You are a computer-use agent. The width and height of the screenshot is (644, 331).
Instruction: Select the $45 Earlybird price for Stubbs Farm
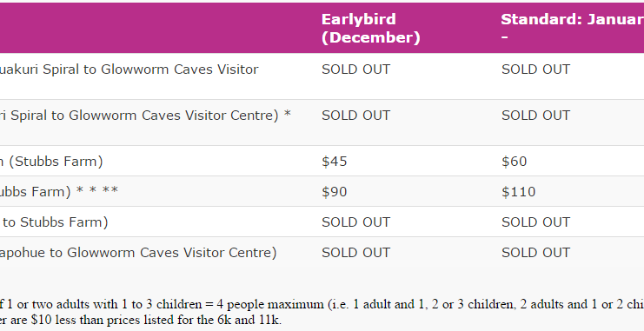coord(335,162)
